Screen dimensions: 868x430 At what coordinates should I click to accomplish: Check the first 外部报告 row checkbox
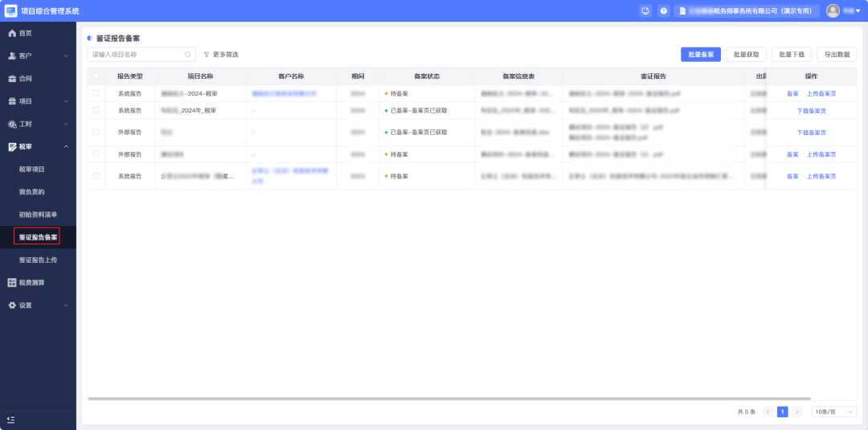coord(96,133)
